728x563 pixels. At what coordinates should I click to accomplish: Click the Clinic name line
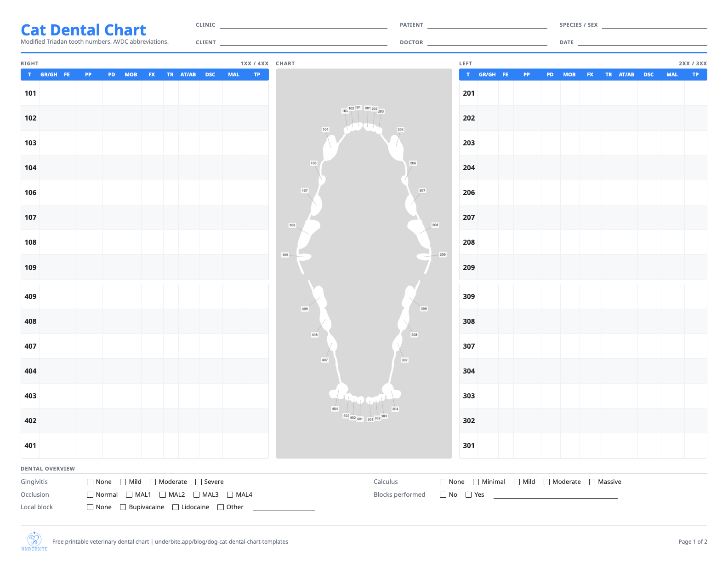(x=303, y=25)
